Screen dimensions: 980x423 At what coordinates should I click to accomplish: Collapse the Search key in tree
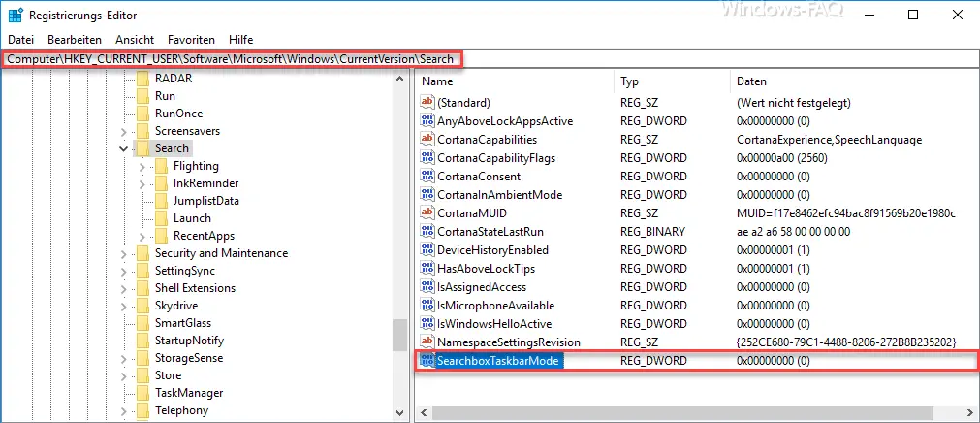coord(124,148)
